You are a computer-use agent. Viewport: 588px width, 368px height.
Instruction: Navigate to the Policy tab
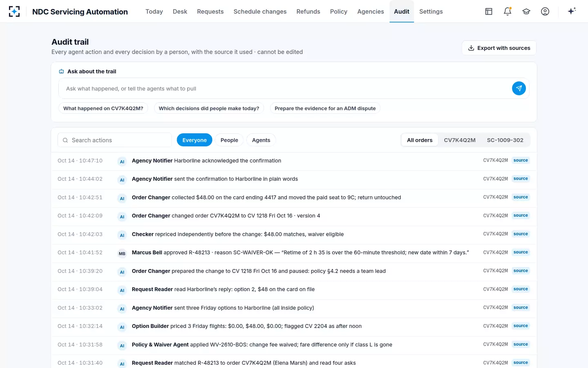(339, 11)
